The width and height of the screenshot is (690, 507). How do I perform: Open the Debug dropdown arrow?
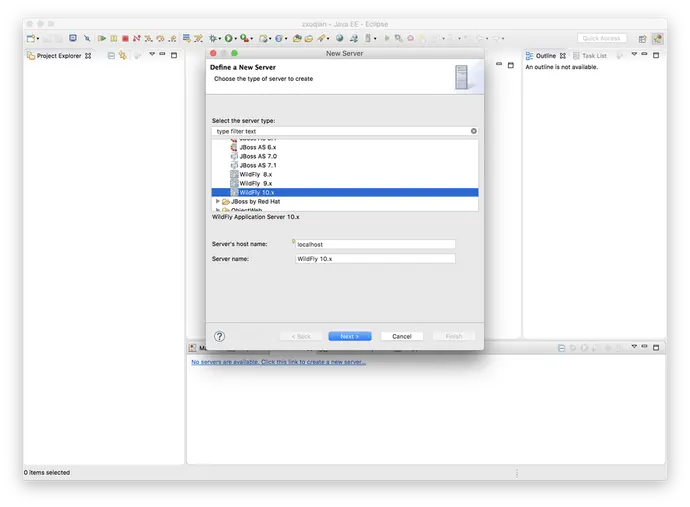tap(220, 39)
